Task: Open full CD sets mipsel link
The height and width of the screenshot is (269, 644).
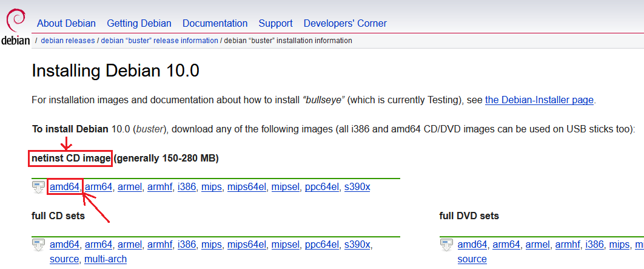Action: (286, 245)
